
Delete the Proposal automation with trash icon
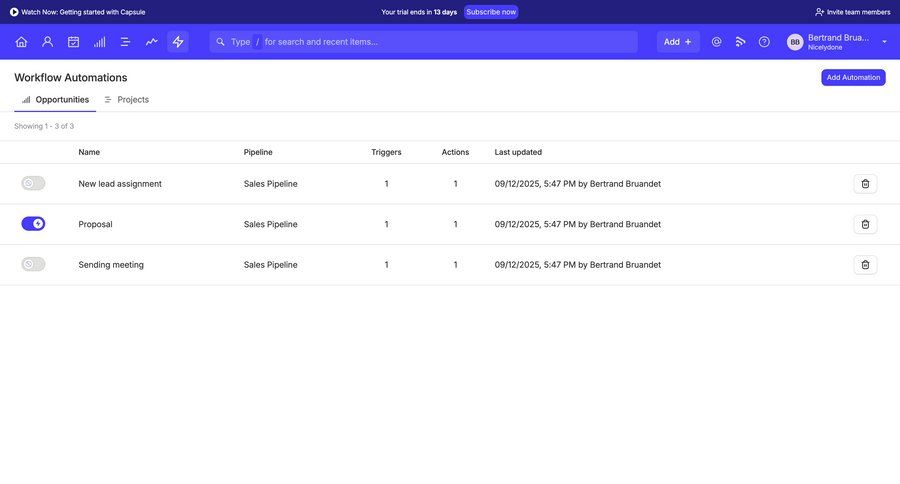pyautogui.click(x=865, y=224)
